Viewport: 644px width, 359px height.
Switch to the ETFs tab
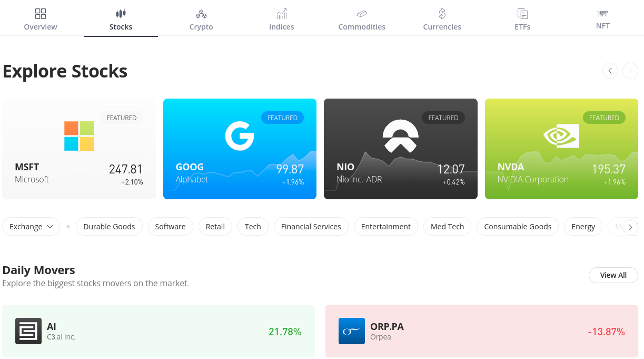522,20
